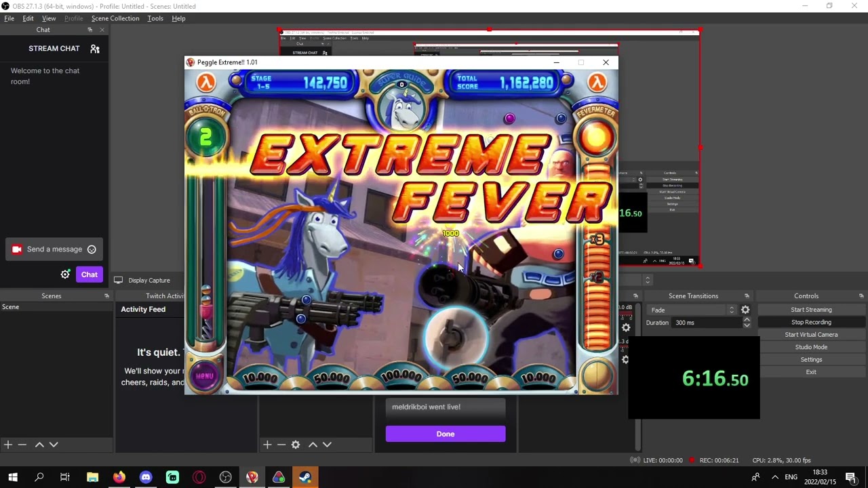Click the Send a message chat field
The height and width of the screenshot is (488, 868).
54,249
